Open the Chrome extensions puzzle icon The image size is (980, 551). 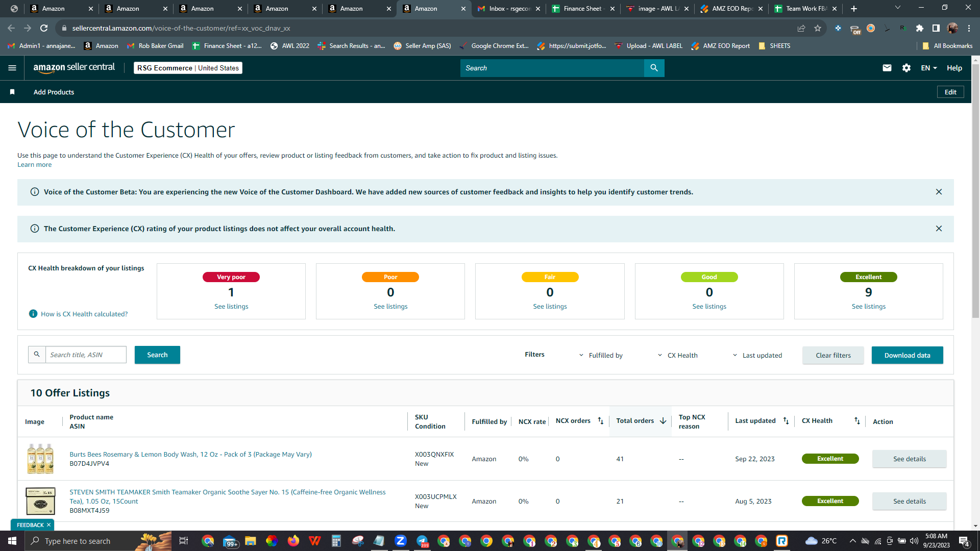(920, 28)
